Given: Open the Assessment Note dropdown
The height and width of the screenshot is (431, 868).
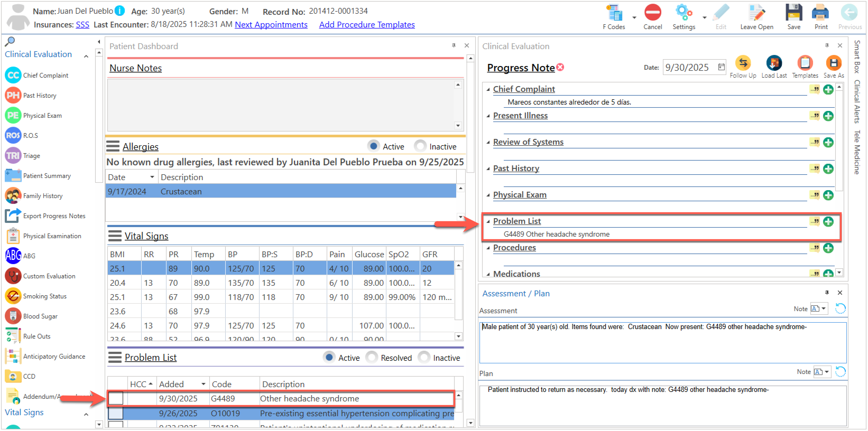Looking at the screenshot, I should pos(824,308).
